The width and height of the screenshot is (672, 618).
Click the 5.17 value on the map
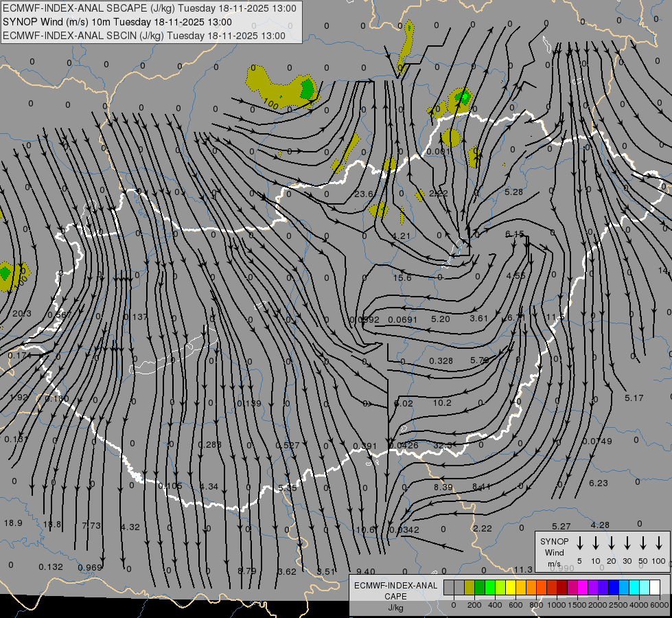click(x=634, y=398)
